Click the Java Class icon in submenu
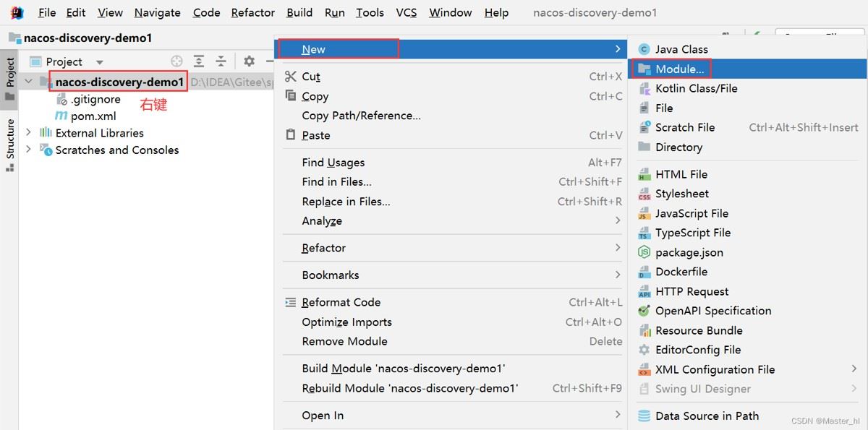Screen dimensions: 868x430 (x=644, y=49)
